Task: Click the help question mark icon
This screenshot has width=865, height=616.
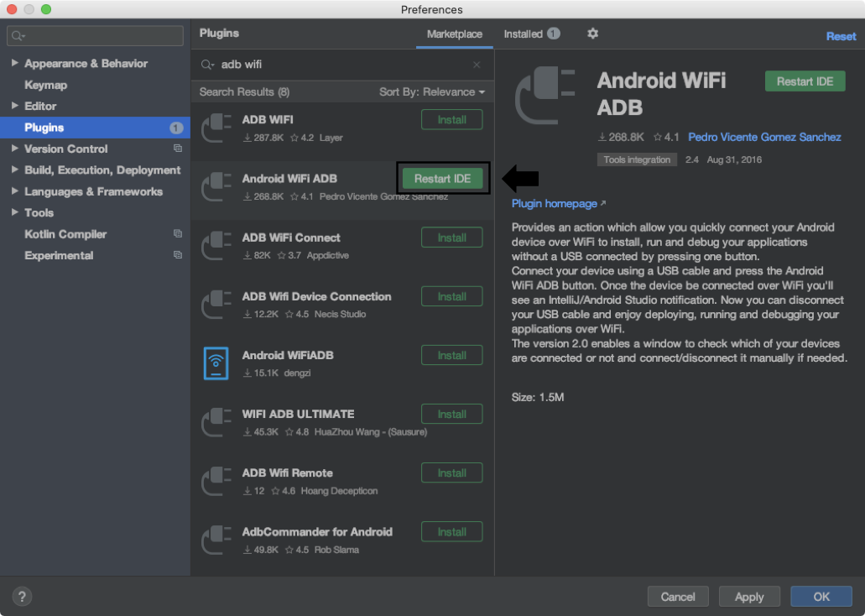Action: (22, 596)
